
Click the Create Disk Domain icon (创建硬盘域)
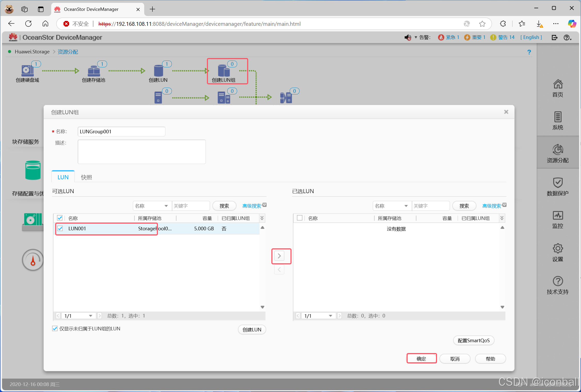tap(27, 70)
